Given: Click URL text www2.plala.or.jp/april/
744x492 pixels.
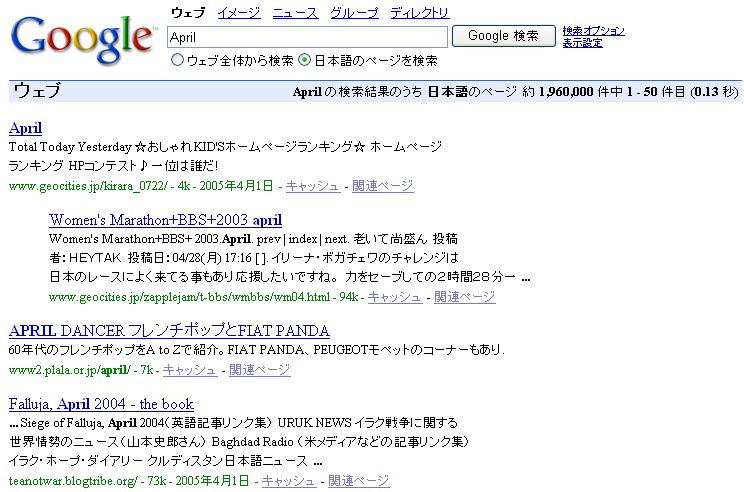Looking at the screenshot, I should tap(69, 370).
